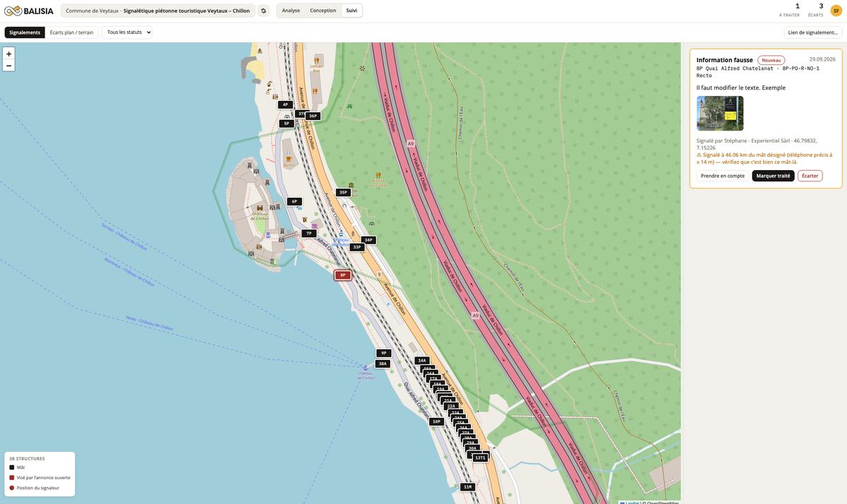
Task: Click the Information fausse report title
Action: pyautogui.click(x=725, y=60)
